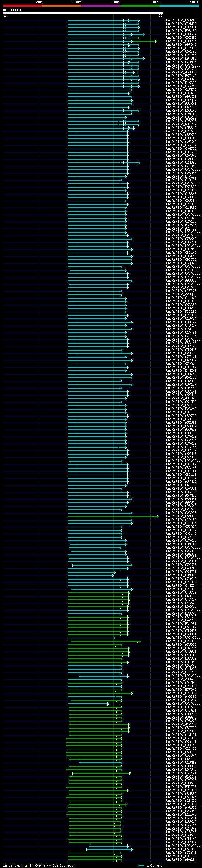Open hit UniRef100_Q9ZRW5
202x868 pixels.
point(181,55)
